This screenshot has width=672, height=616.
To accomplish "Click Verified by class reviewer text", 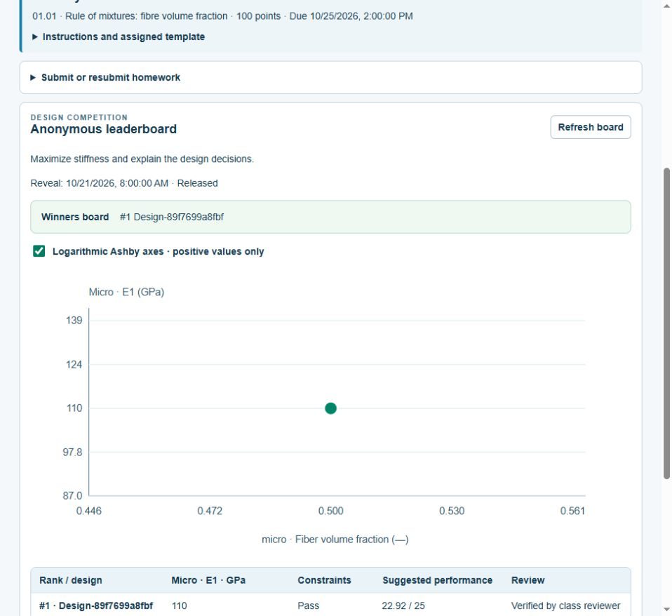I will click(x=565, y=605).
